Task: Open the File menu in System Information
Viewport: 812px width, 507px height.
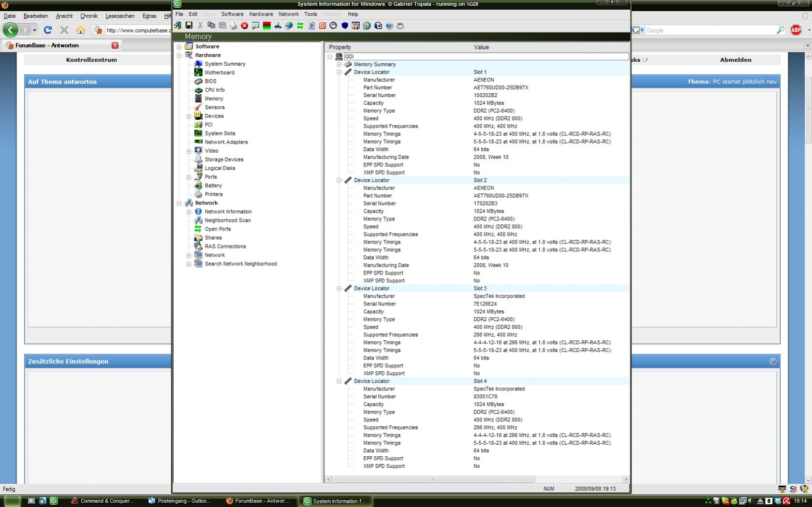Action: click(x=179, y=14)
